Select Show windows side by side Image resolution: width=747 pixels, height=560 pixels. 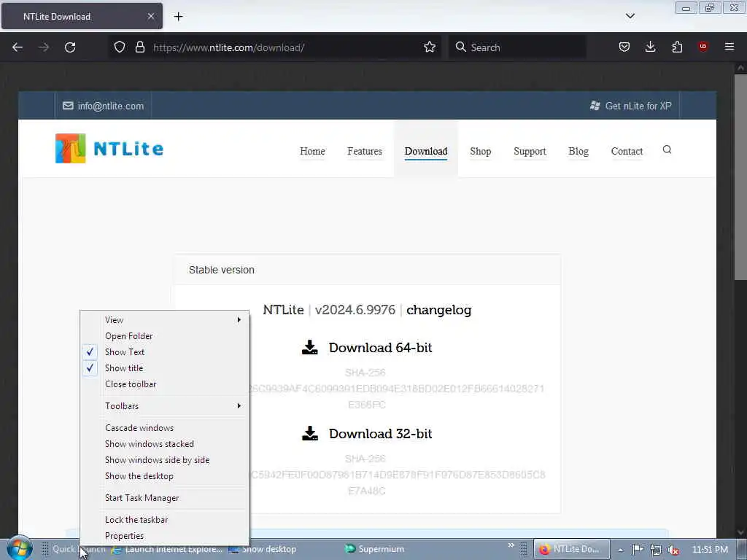point(164,460)
